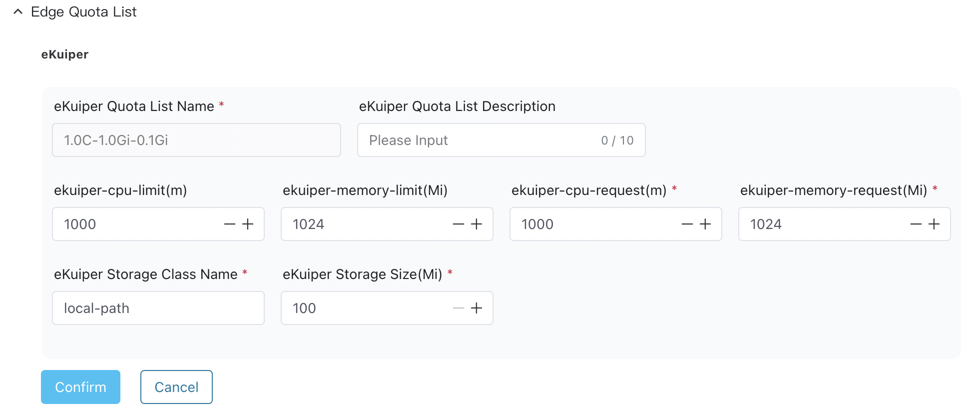Collapse the Edge Quota List section

tap(18, 11)
